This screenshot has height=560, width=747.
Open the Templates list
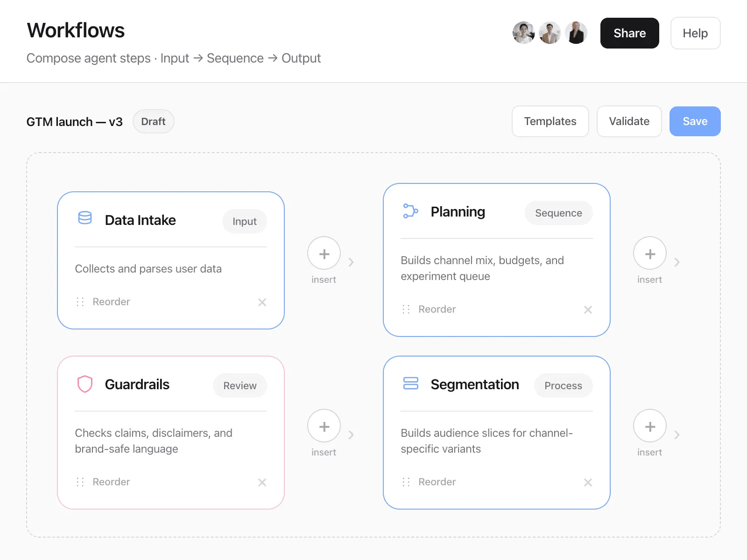coord(550,121)
